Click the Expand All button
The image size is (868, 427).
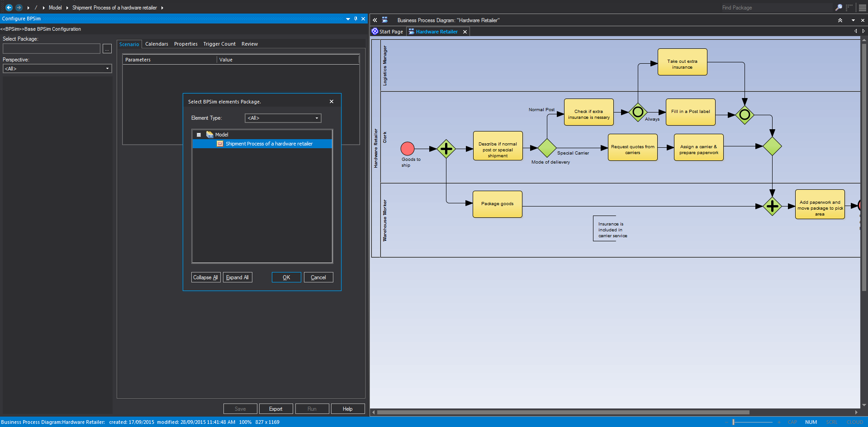click(237, 277)
